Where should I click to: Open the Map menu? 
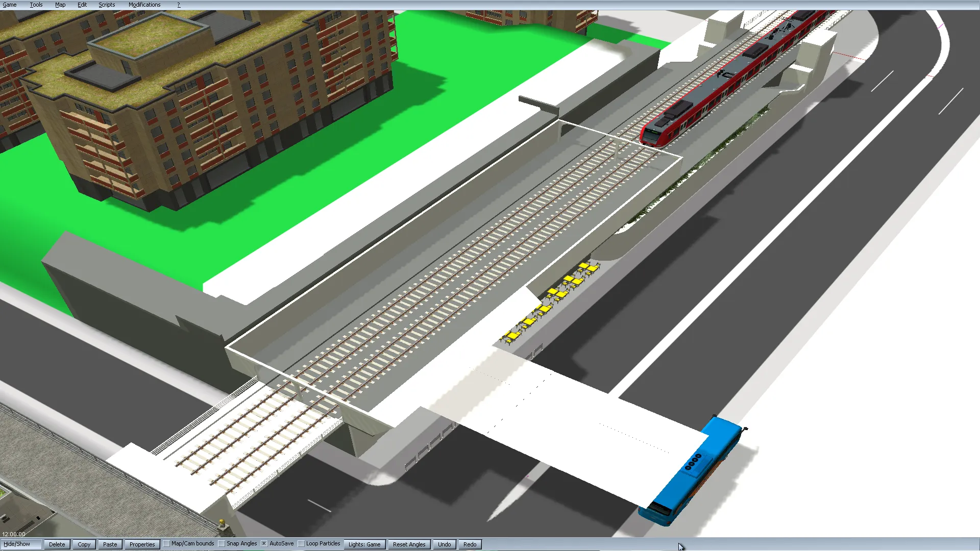[x=60, y=5]
